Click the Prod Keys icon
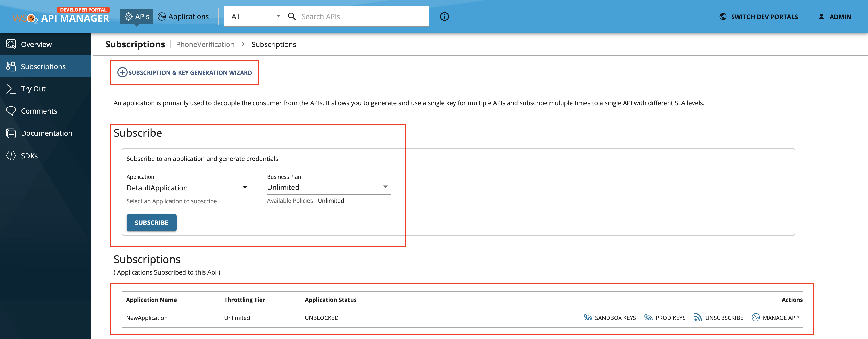Screen dimensions: 868x339 648,317
